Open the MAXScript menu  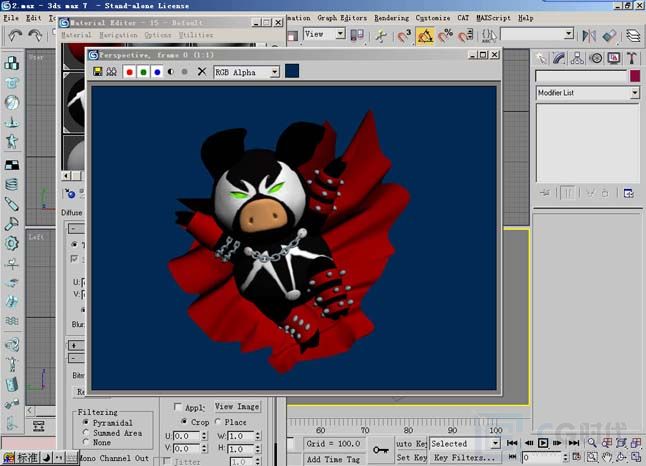coord(493,18)
